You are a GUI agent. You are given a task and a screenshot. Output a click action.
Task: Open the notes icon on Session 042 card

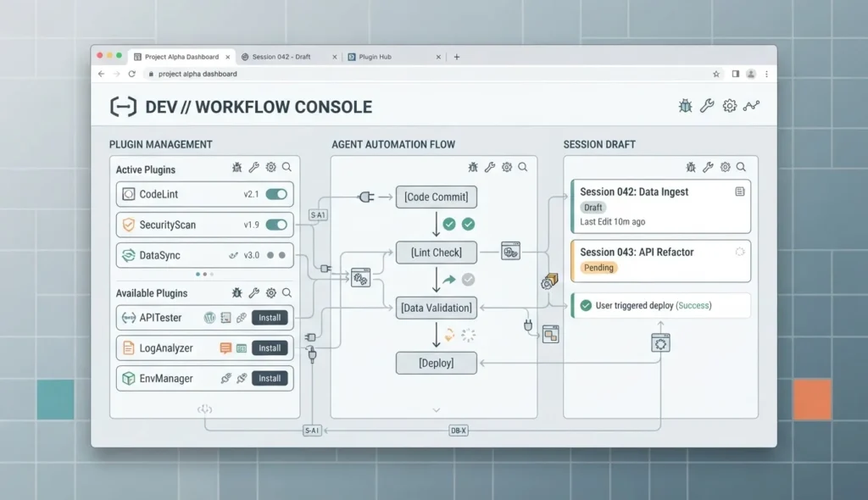point(739,192)
